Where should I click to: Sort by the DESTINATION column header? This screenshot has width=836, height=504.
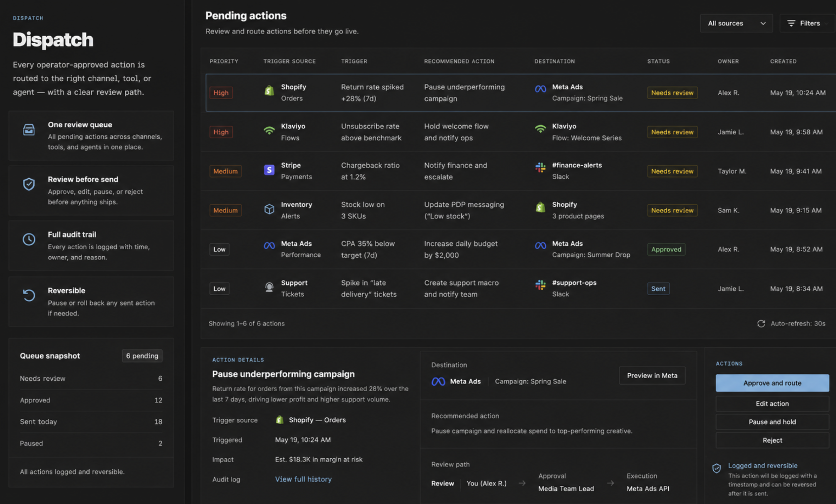554,61
